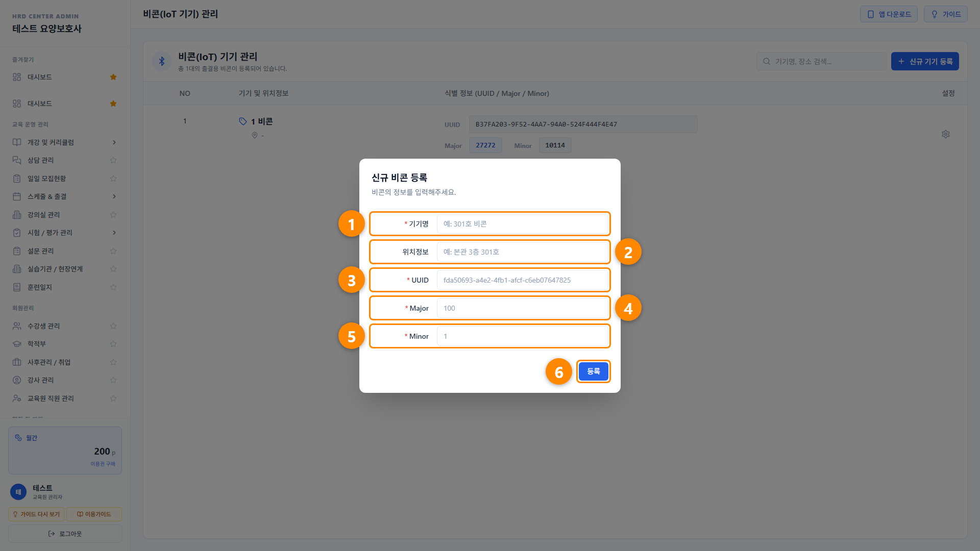This screenshot has height=551, width=980.
Task: Click the Bluetooth icon beside the page title
Action: 162,61
